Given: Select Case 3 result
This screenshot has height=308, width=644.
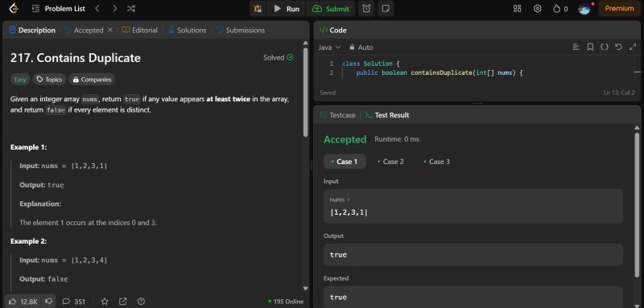Looking at the screenshot, I should (x=436, y=162).
